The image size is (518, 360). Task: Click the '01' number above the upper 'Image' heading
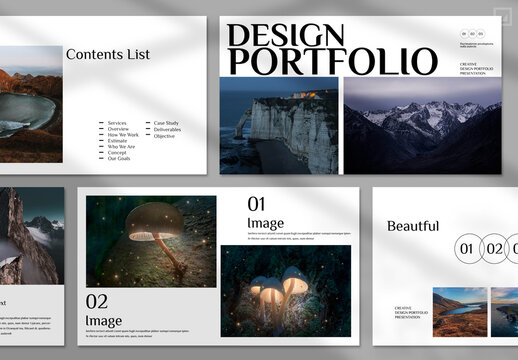pyautogui.click(x=256, y=204)
